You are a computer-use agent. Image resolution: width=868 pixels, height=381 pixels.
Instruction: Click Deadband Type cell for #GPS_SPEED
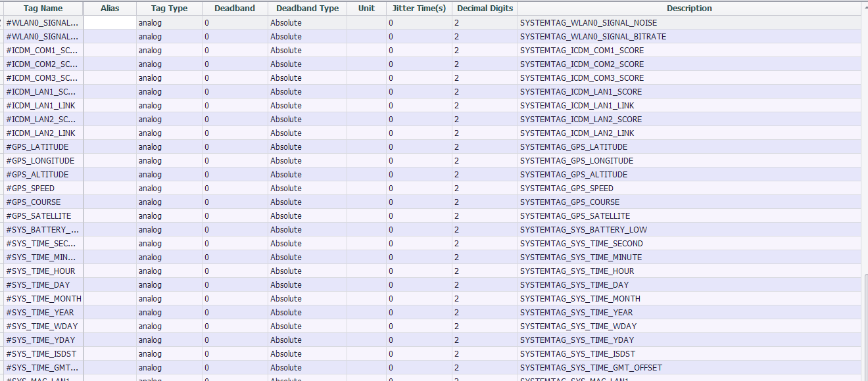click(286, 189)
